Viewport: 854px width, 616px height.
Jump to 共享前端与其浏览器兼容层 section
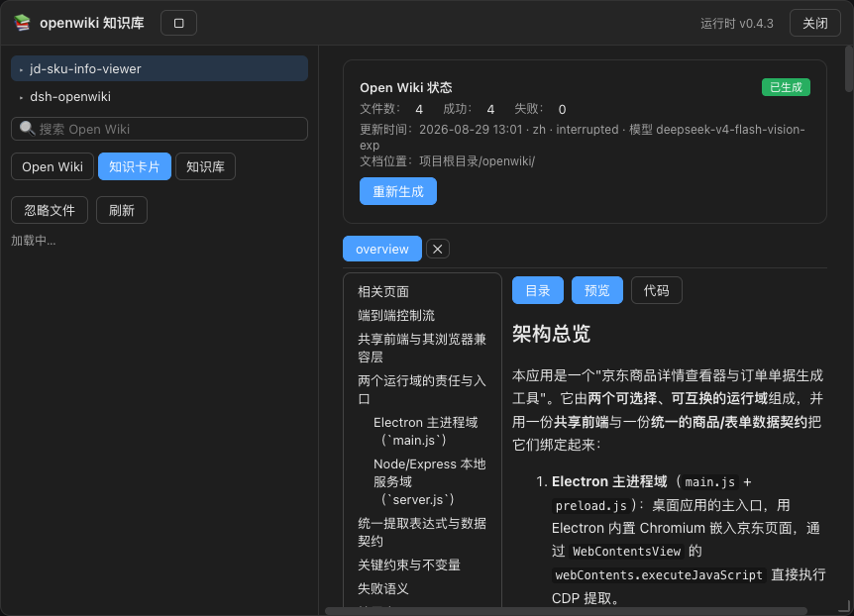[422, 348]
